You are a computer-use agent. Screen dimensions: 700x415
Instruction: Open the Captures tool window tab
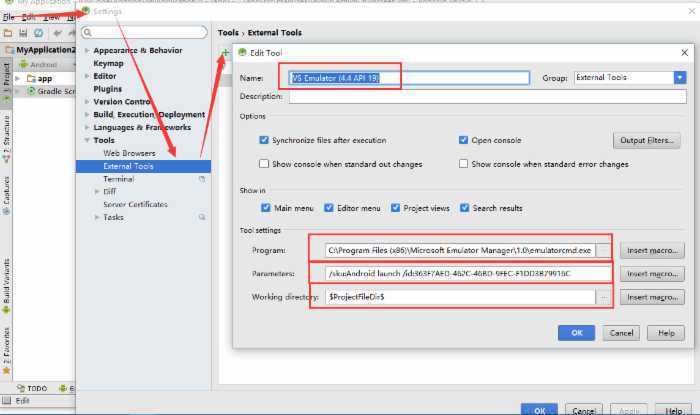pos(6,193)
